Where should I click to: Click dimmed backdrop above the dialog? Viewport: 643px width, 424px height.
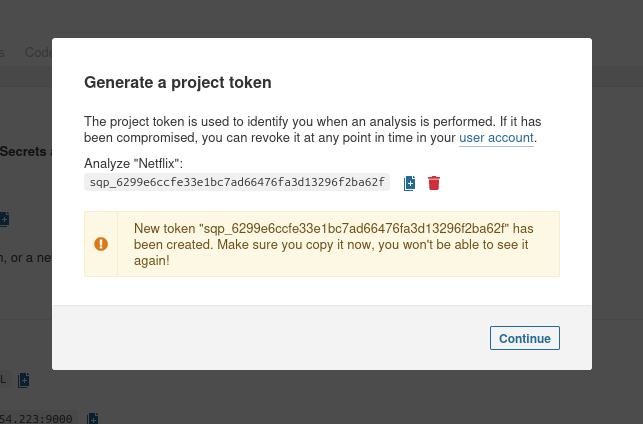(x=322, y=18)
